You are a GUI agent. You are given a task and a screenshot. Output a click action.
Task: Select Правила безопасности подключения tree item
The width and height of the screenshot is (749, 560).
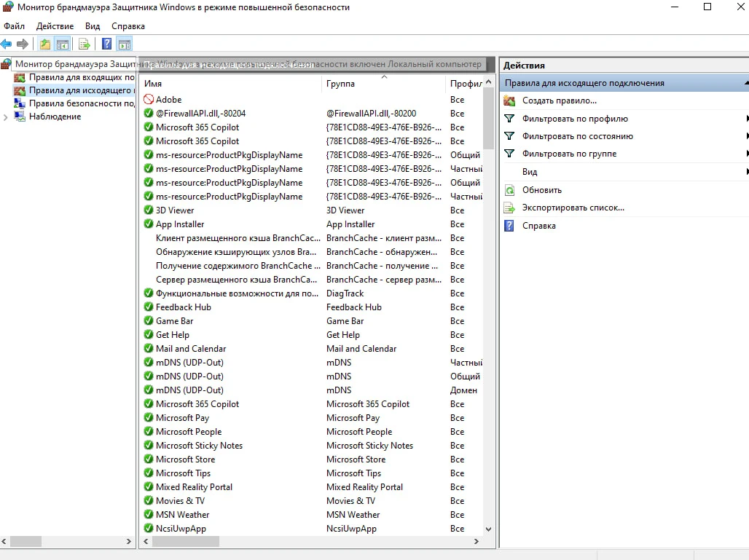click(x=82, y=103)
